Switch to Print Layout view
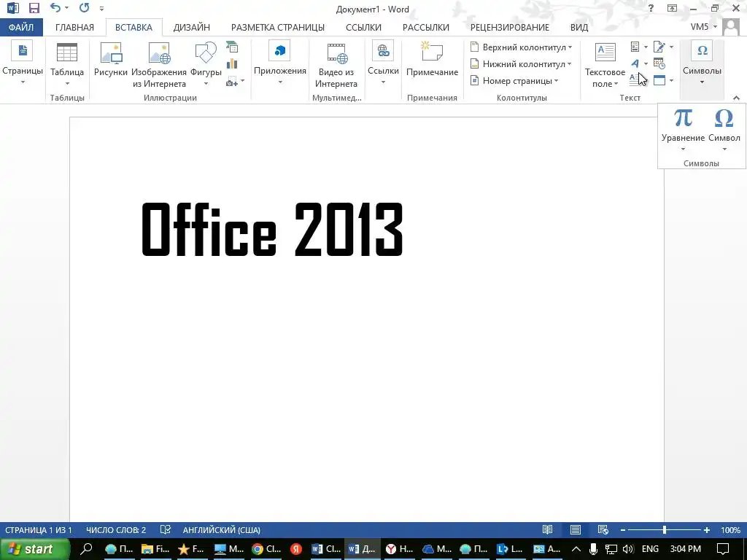747x560 pixels. point(576,530)
